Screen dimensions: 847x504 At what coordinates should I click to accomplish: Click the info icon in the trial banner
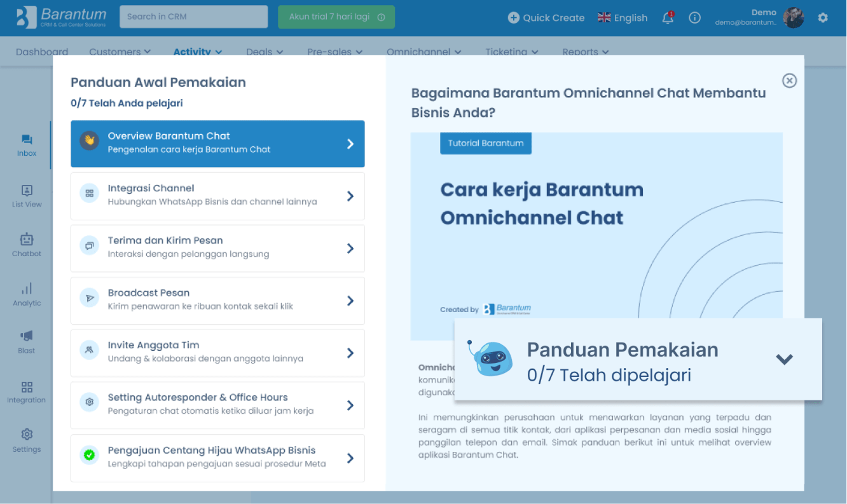(381, 18)
